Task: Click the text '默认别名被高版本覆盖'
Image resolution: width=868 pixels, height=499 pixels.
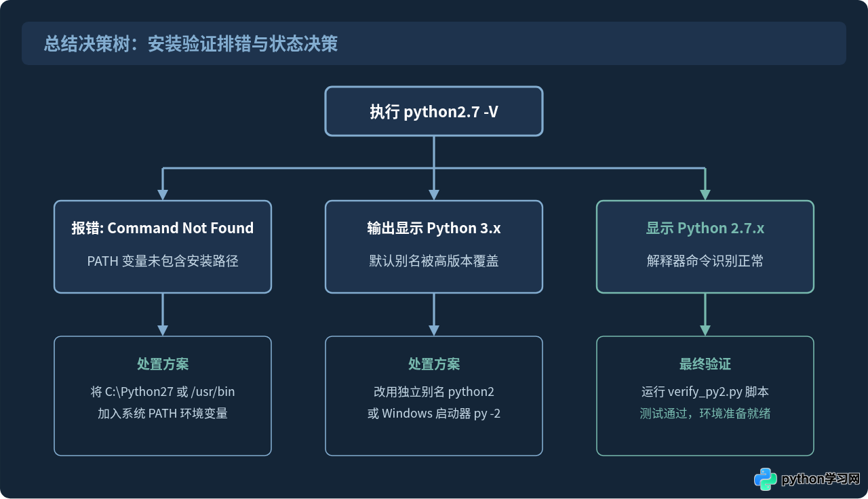Action: [x=434, y=260]
